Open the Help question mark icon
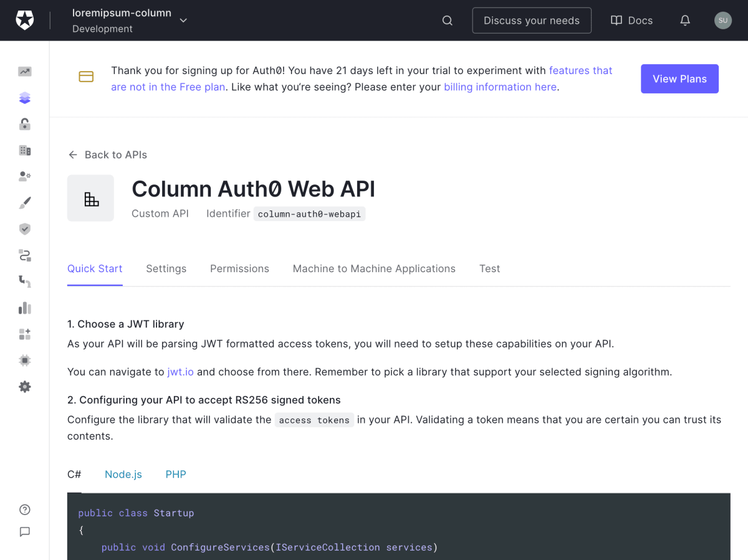 coord(25,510)
